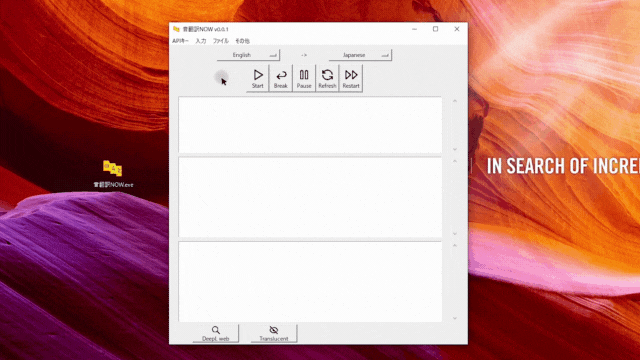Expand the English source language dropdown
Viewport: 640px width, 360px height.
(x=248, y=55)
